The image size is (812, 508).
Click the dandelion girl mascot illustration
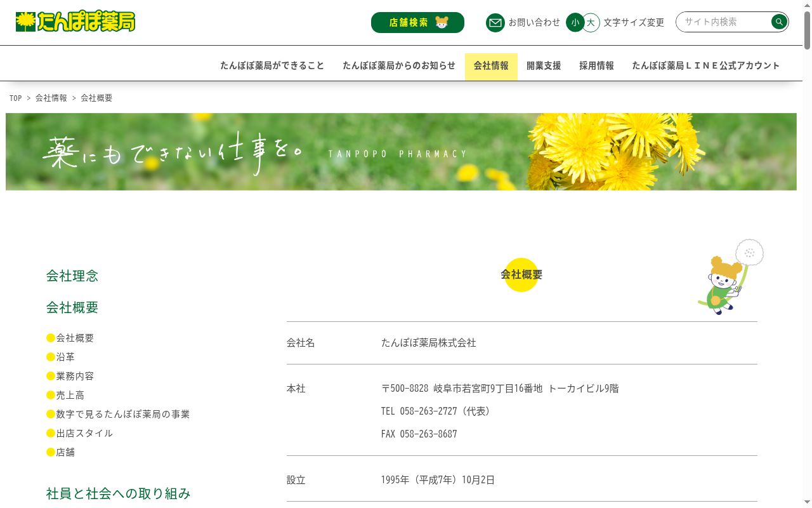tap(731, 277)
